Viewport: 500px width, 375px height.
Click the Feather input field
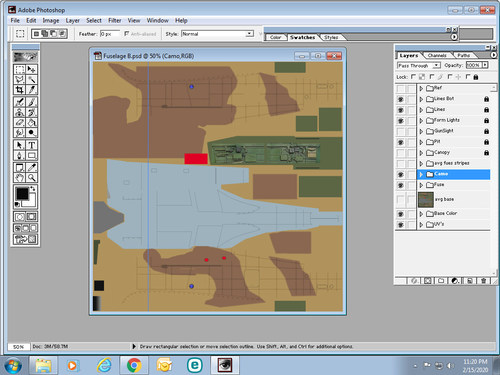tap(110, 34)
